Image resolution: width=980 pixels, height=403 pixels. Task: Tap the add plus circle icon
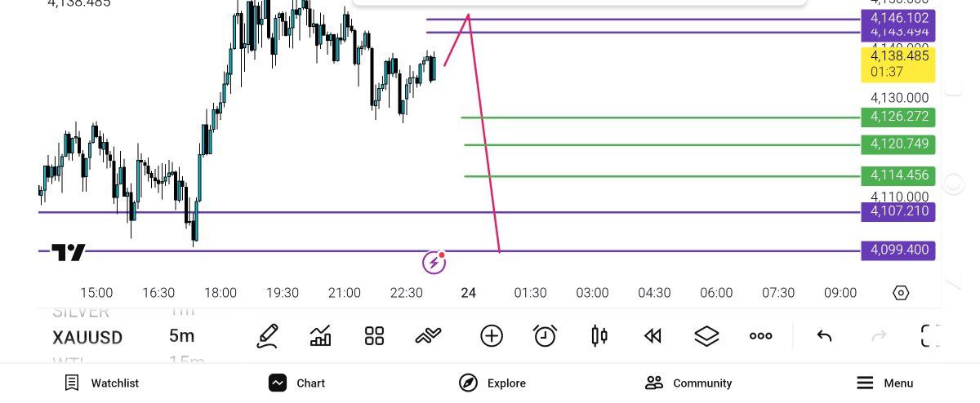492,336
